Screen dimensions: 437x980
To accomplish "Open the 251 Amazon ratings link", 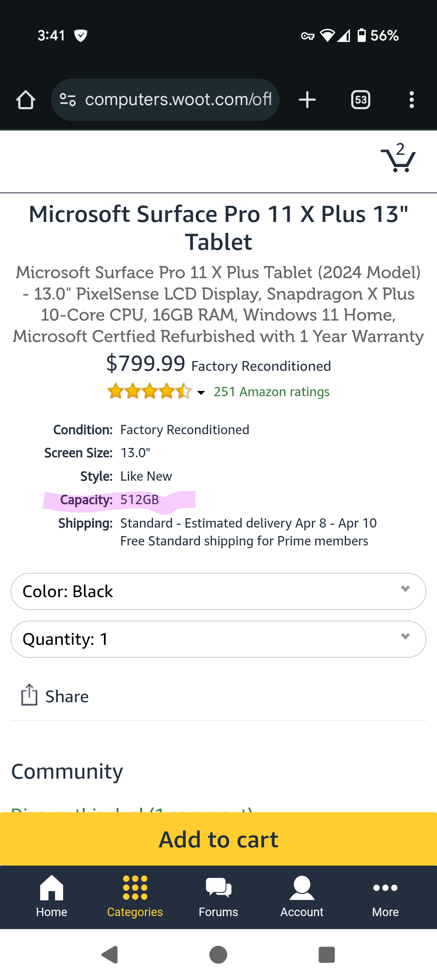I will (272, 392).
